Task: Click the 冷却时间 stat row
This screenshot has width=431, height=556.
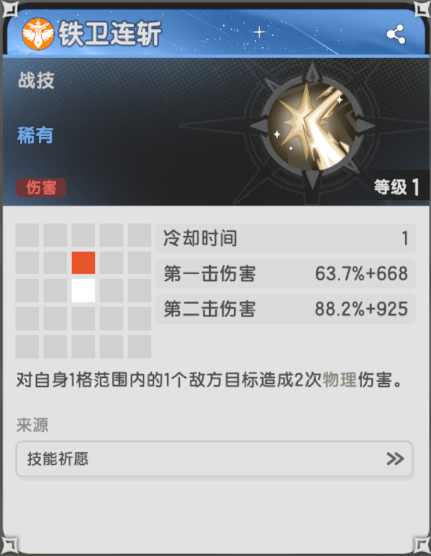Action: pyautogui.click(x=286, y=238)
